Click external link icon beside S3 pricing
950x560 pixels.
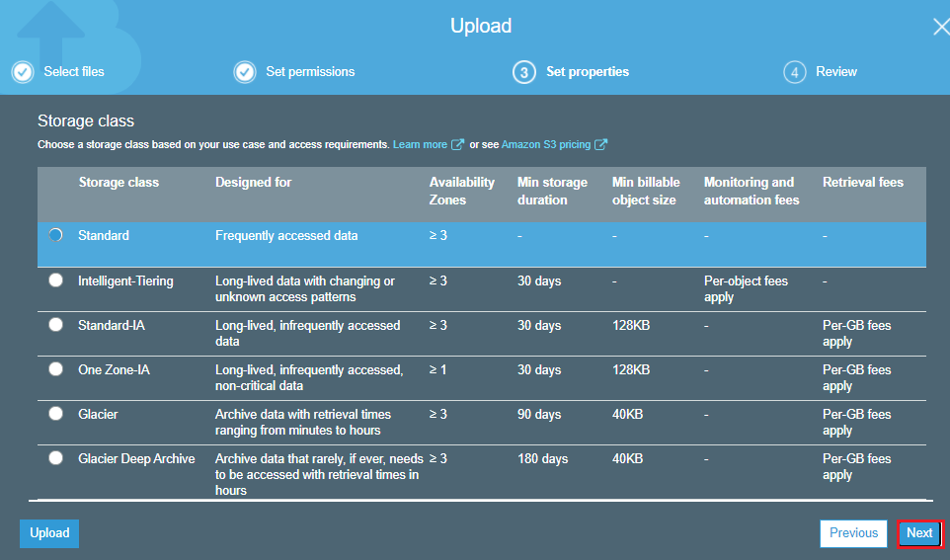[600, 144]
